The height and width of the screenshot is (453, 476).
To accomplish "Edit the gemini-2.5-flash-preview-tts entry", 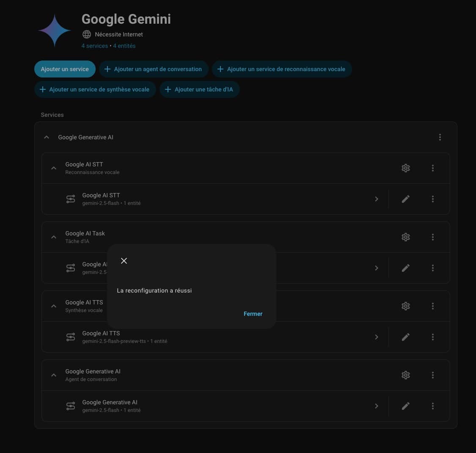I will tap(405, 337).
